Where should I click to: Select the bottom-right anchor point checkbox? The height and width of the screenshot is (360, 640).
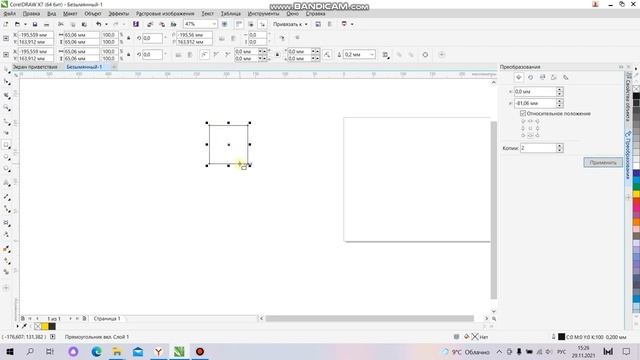point(537,135)
